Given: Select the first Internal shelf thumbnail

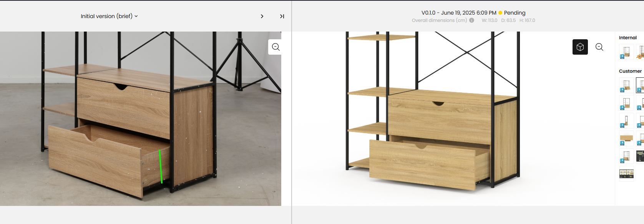Looking at the screenshot, I should 626,52.
